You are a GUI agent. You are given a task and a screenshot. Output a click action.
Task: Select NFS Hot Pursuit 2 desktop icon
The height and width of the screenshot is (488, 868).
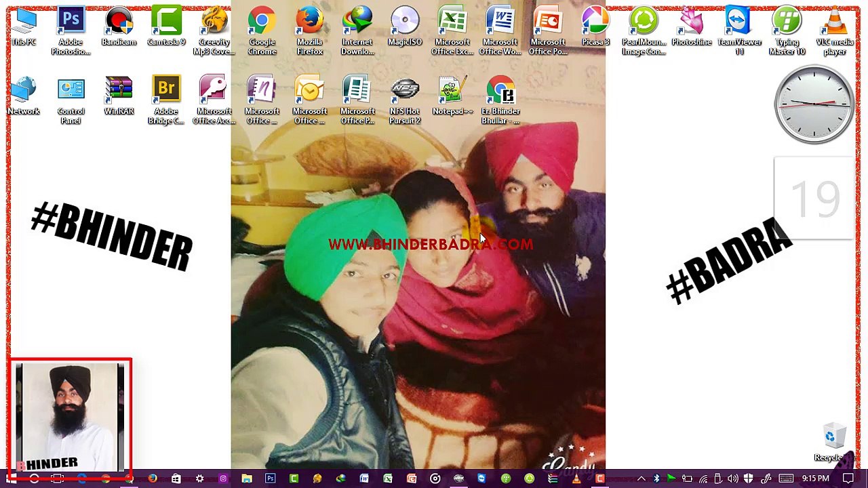[x=405, y=100]
